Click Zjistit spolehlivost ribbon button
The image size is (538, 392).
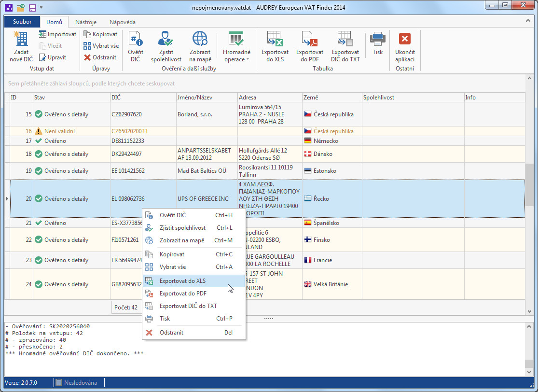(166, 47)
